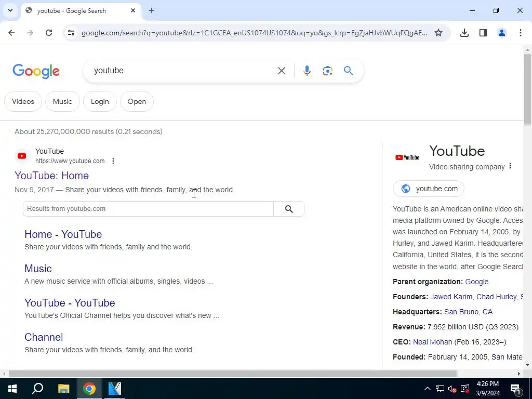Select the Login filter chip
This screenshot has height=399, width=532.
coord(100,101)
